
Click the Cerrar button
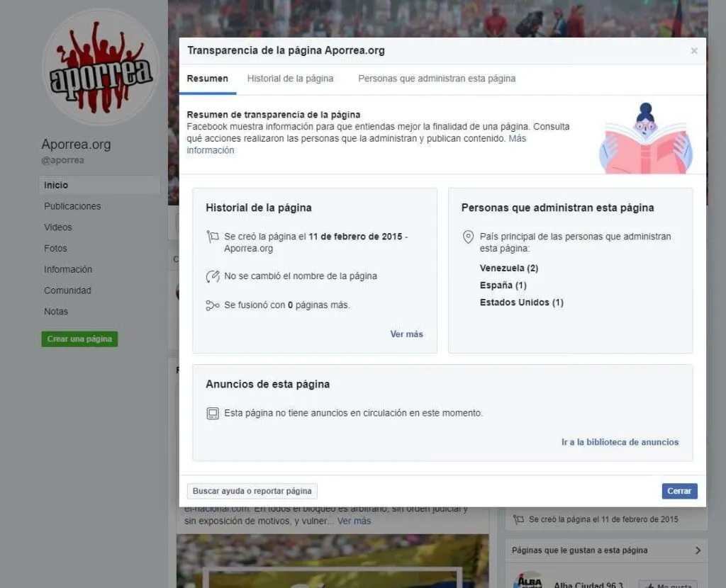pyautogui.click(x=679, y=491)
